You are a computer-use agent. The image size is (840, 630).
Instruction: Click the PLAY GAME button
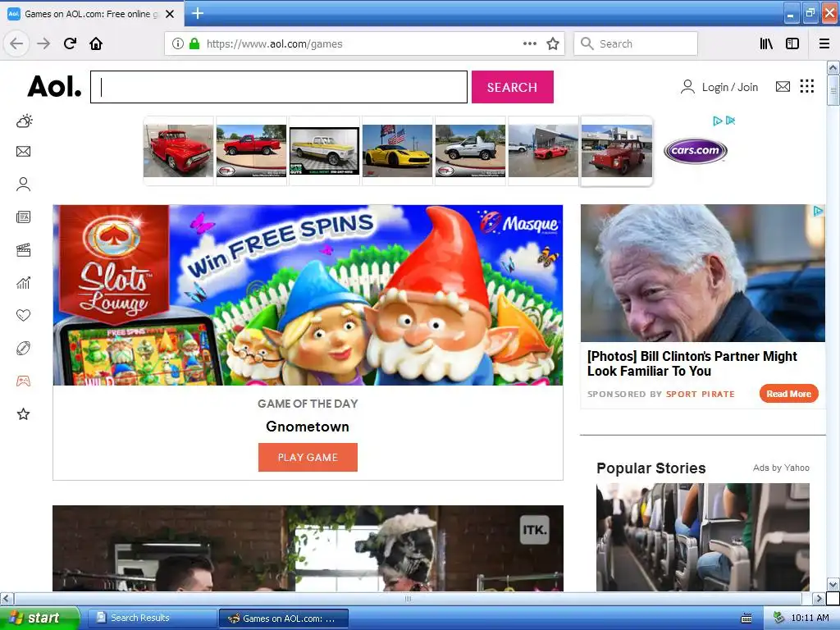[308, 457]
